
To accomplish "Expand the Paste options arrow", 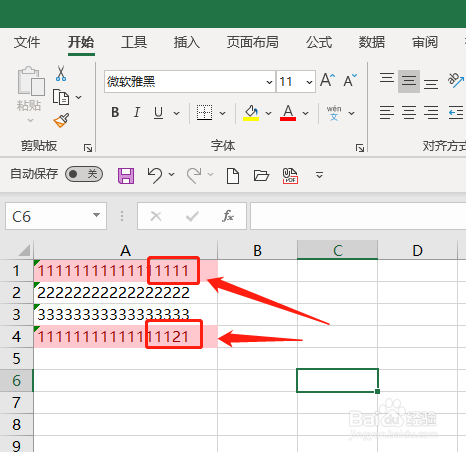I will coord(30,120).
